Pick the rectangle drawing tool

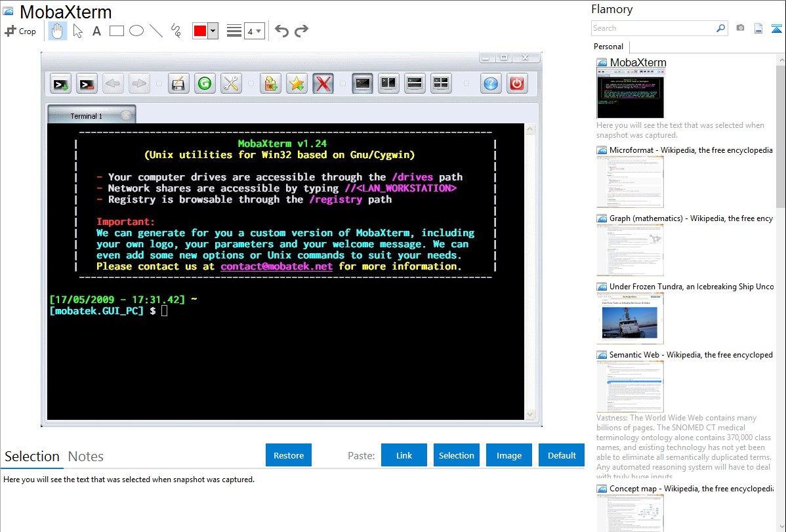[117, 31]
